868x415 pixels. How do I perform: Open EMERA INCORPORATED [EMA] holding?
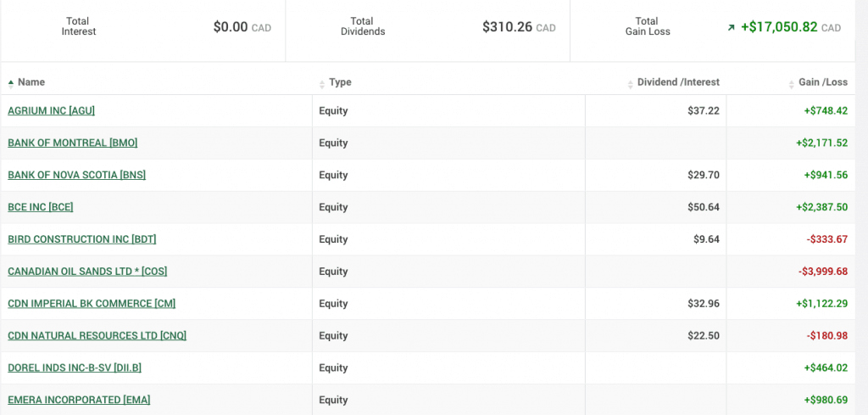tap(79, 400)
